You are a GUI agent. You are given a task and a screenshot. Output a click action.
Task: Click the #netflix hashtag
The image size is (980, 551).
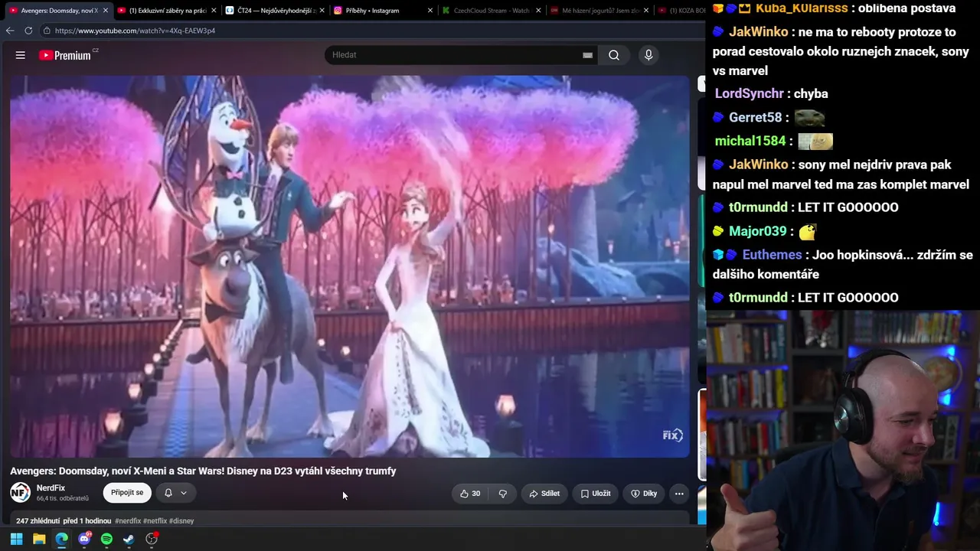click(x=155, y=521)
